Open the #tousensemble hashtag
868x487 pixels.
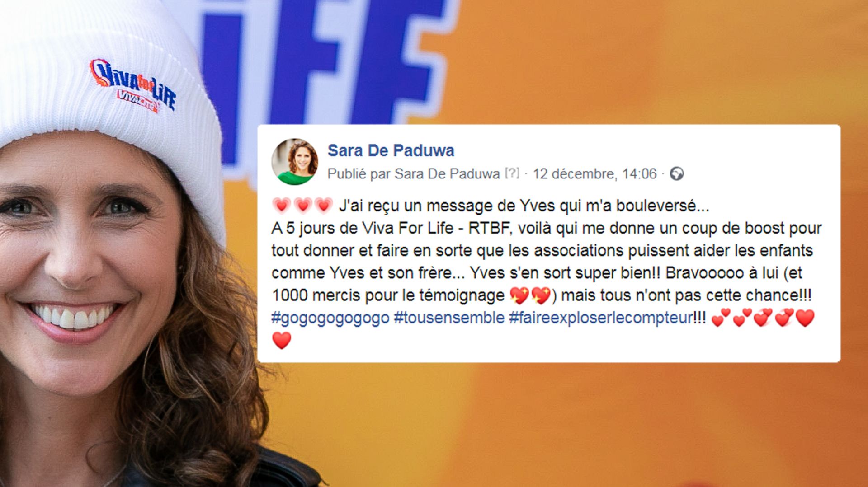(449, 318)
